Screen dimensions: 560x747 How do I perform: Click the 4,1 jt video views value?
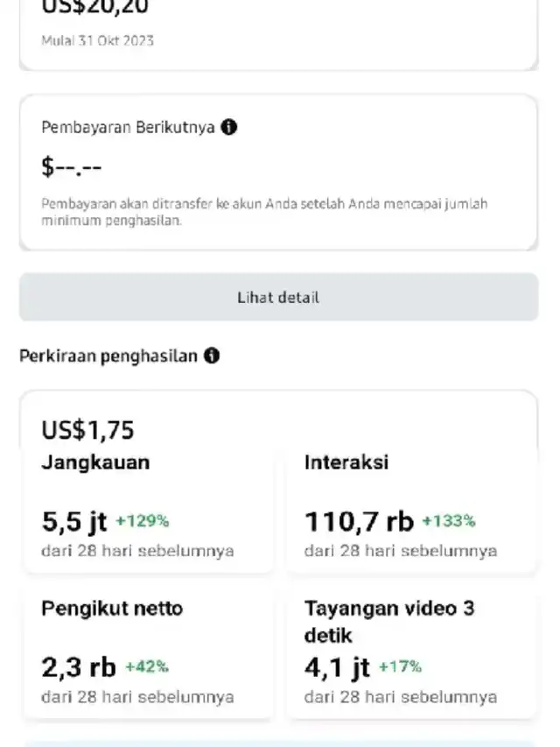[x=337, y=667]
